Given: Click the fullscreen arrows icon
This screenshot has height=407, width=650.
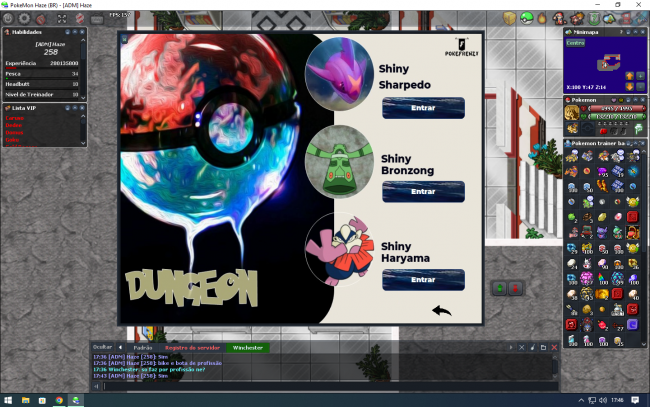Looking at the screenshot, I should (x=62, y=19).
